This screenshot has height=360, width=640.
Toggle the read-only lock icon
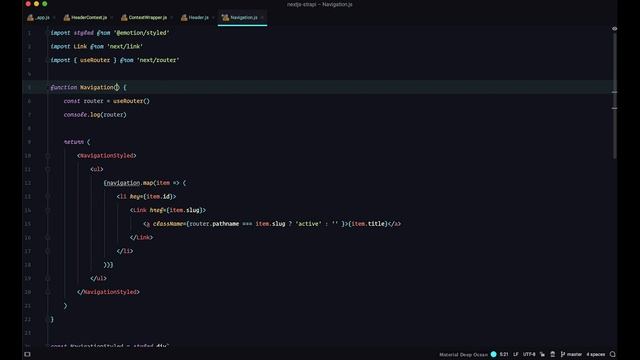coord(542,354)
